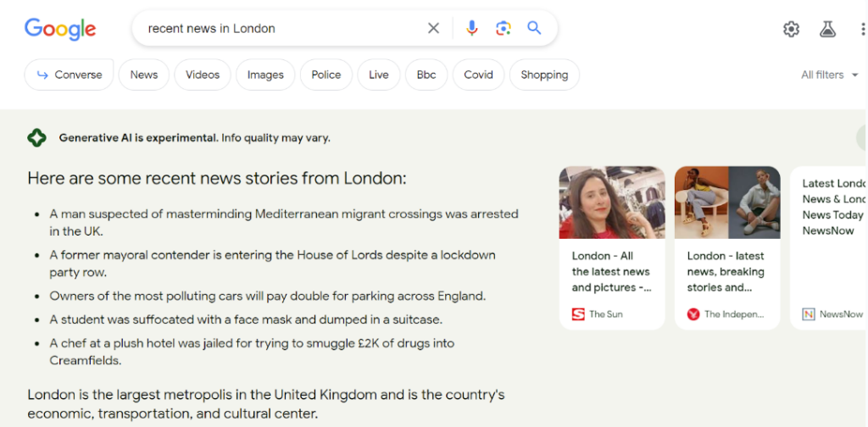Click the NewsNow source logo icon
Image resolution: width=868 pixels, height=427 pixels.
(809, 314)
